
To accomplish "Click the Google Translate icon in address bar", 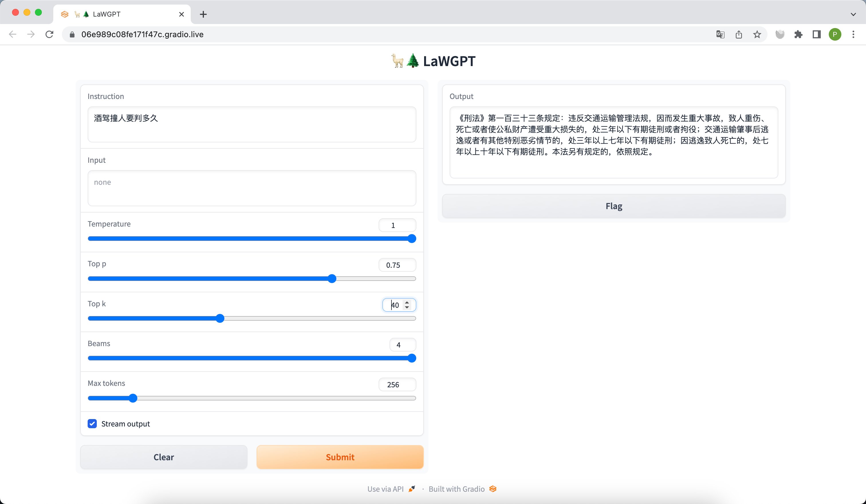I will click(x=720, y=34).
